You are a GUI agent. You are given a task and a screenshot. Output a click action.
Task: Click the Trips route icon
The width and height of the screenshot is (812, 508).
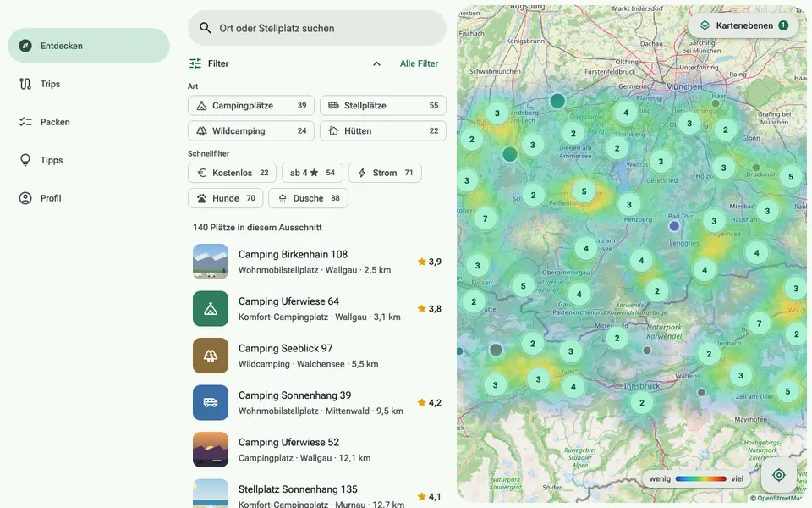(x=25, y=84)
